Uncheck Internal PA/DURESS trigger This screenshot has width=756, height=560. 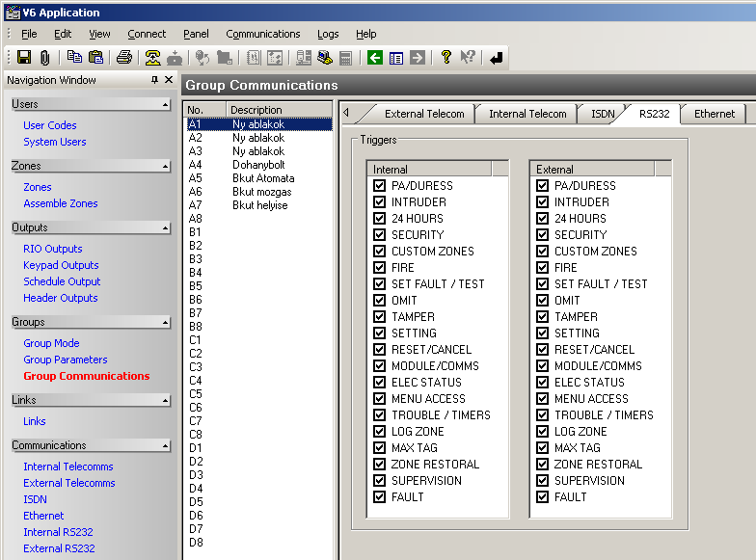click(x=379, y=186)
